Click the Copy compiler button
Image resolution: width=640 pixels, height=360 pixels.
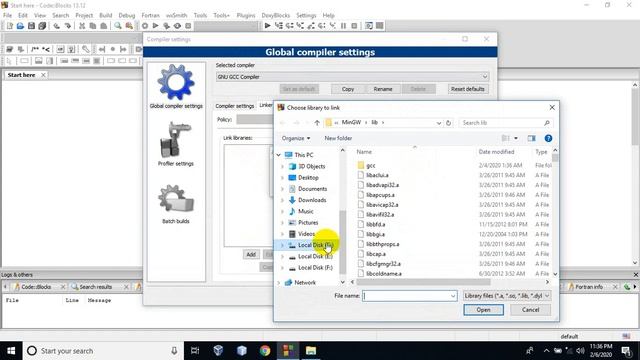tap(348, 89)
